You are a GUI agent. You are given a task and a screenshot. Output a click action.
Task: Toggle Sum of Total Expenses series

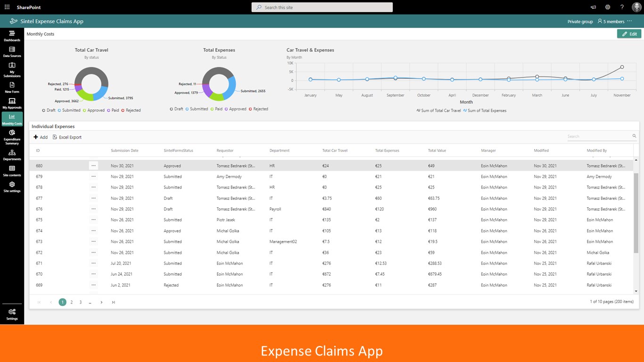pos(484,111)
